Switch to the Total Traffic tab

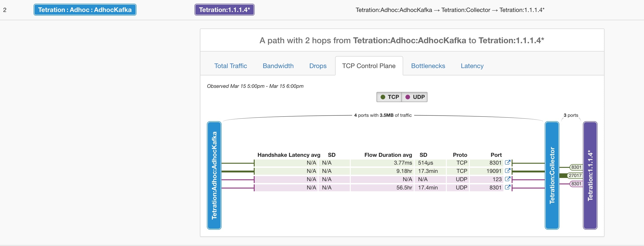point(230,66)
